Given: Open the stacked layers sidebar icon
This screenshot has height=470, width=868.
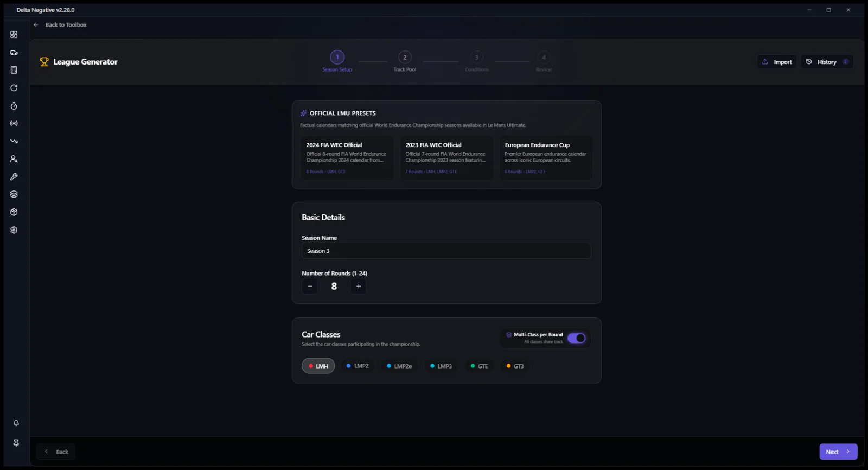Looking at the screenshot, I should pyautogui.click(x=14, y=194).
